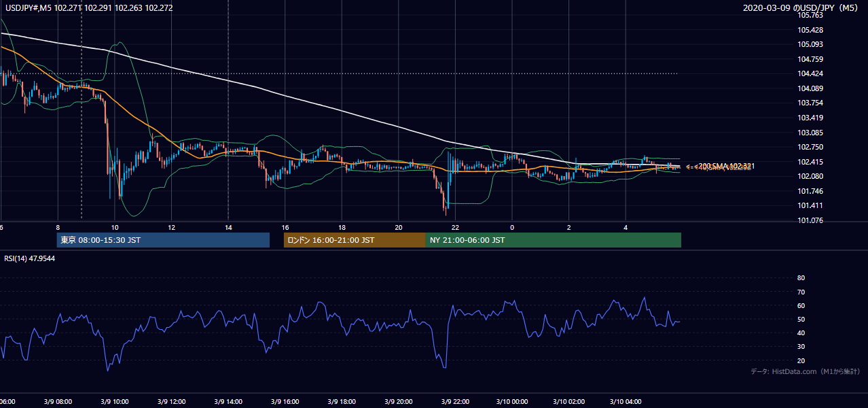This screenshot has height=408, width=868.
Task: Click price axis value 103.419
Action: point(810,118)
